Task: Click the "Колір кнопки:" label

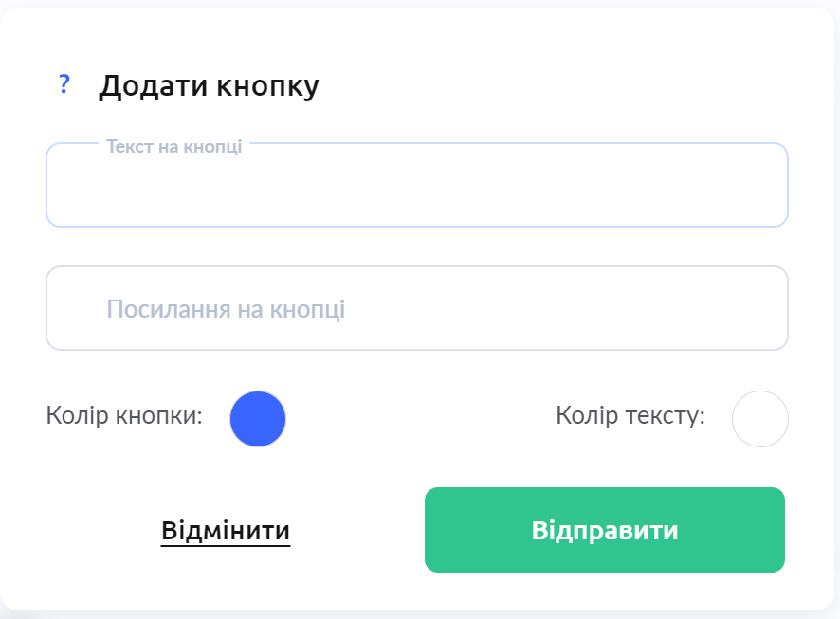Action: pyautogui.click(x=124, y=416)
